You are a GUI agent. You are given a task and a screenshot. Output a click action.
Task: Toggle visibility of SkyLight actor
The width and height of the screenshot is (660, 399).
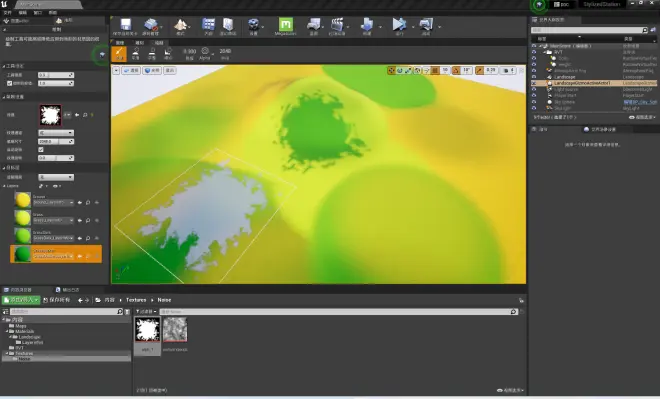(x=534, y=108)
